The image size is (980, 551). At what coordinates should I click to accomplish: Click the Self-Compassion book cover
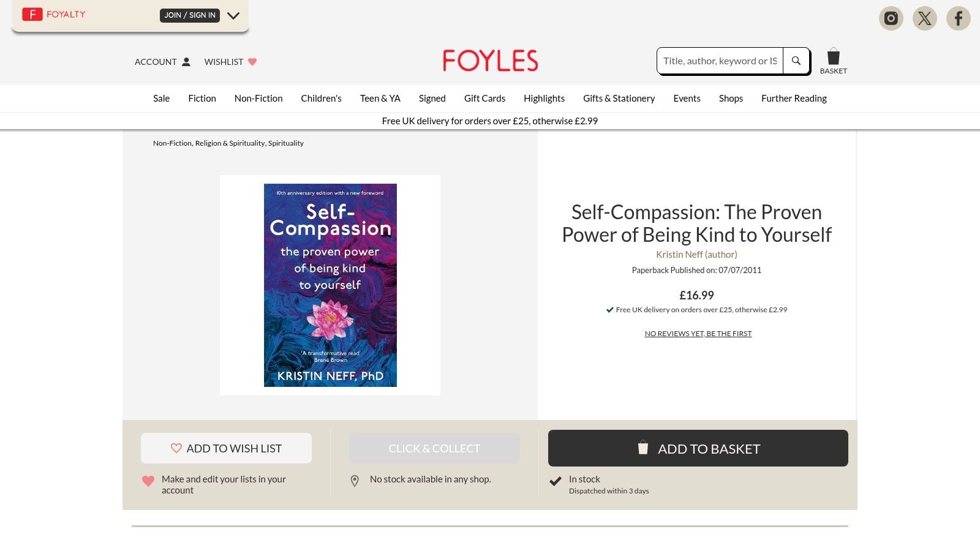pos(330,285)
